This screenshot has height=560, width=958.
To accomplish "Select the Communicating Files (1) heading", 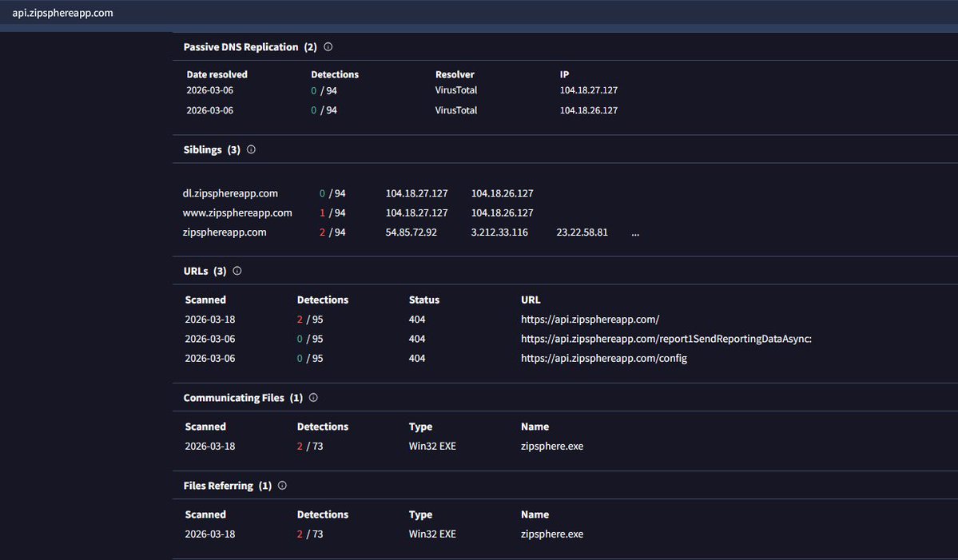I will coord(243,398).
